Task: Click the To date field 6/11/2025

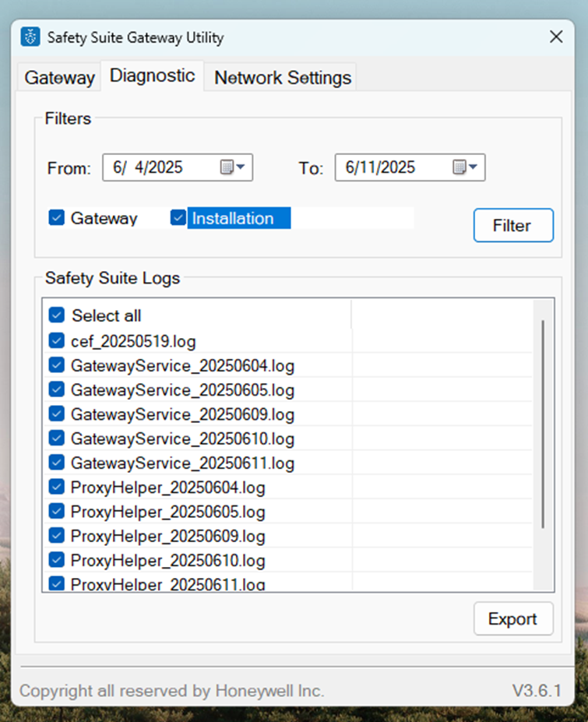Action: tap(410, 167)
